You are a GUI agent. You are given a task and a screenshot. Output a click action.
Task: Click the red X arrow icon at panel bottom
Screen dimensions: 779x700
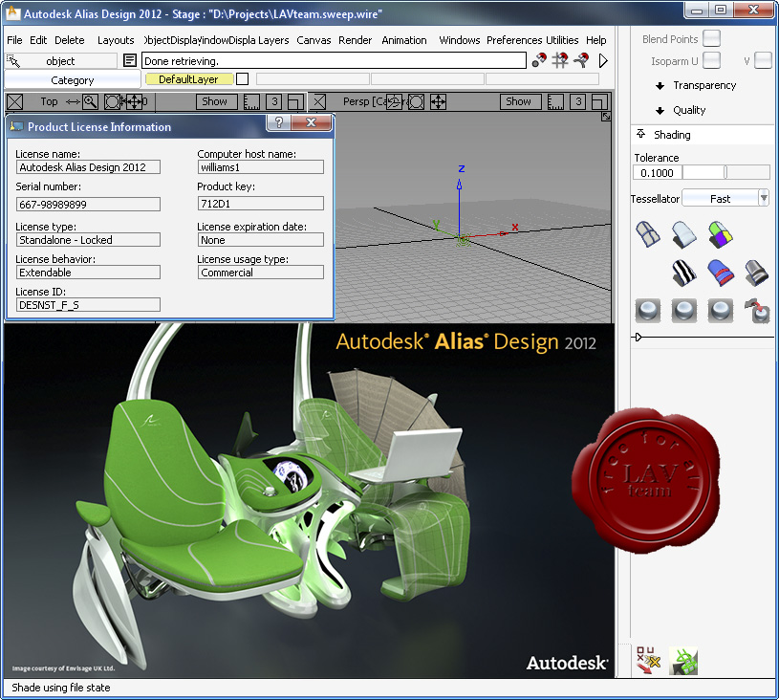click(648, 660)
